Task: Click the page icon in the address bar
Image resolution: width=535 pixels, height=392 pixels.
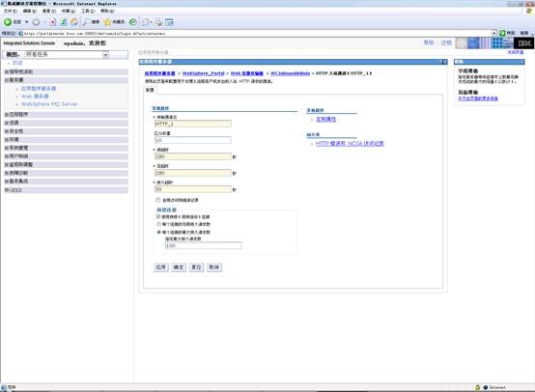Action: pos(20,34)
